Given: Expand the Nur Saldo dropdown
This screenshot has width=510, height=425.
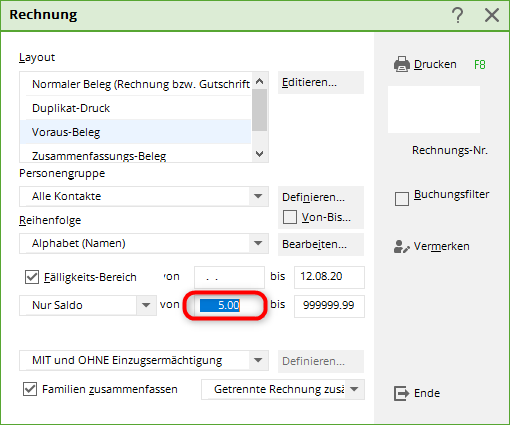Looking at the screenshot, I should coord(146,305).
